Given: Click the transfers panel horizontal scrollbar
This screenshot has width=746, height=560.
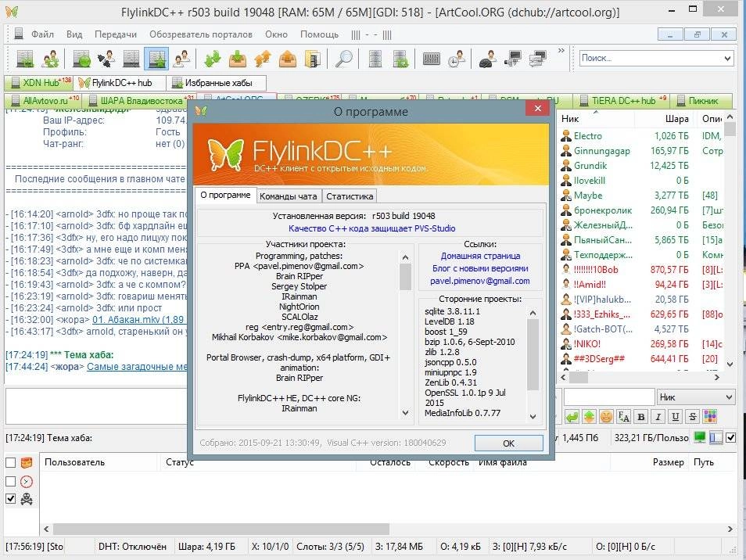Looking at the screenshot, I should (x=388, y=529).
